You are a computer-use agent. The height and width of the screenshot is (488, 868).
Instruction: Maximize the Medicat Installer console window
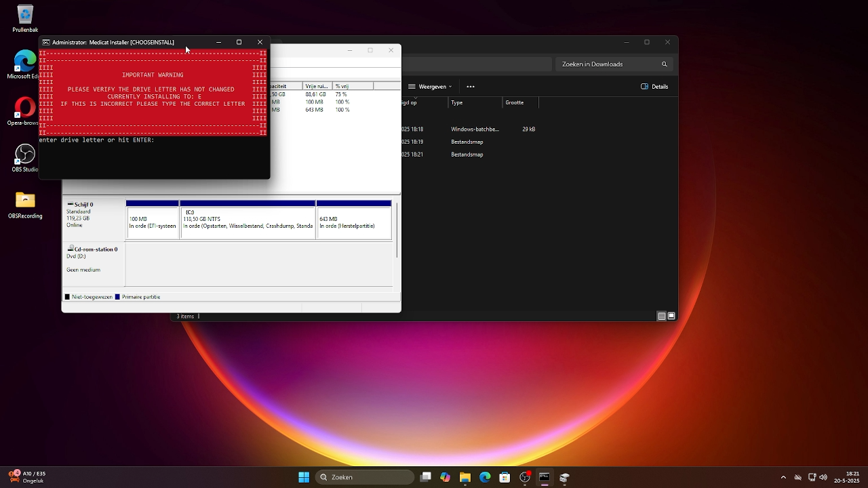point(239,42)
